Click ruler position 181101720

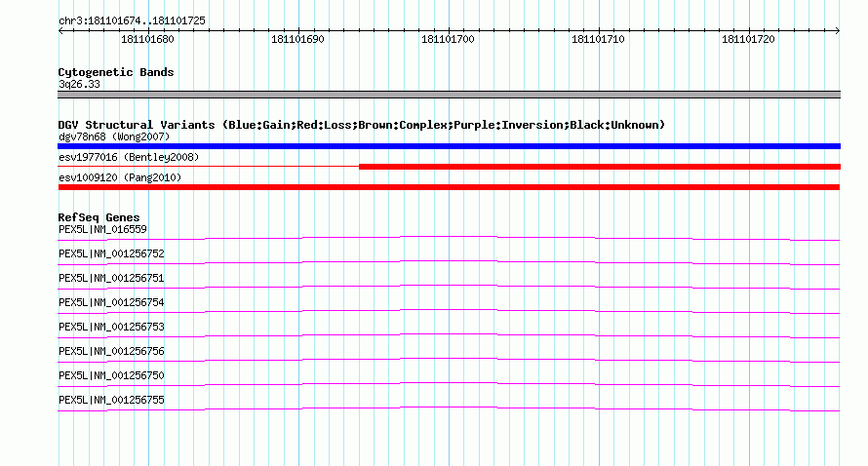[x=748, y=39]
